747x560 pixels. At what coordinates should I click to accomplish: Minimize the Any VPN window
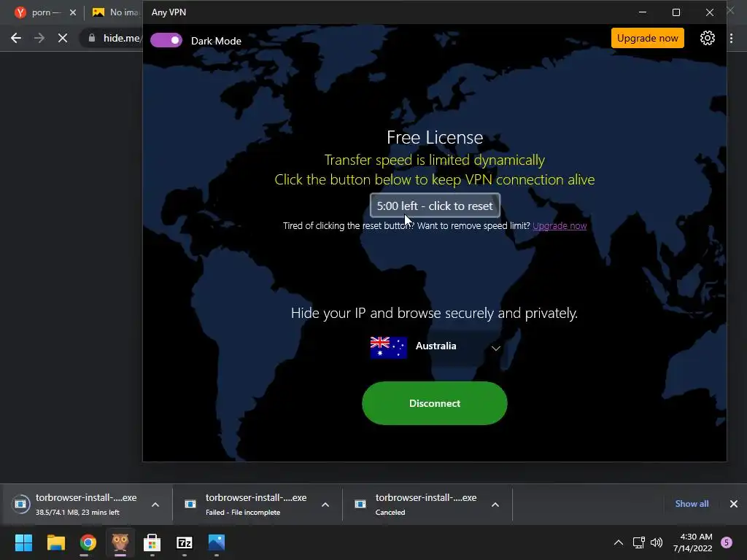tap(643, 12)
